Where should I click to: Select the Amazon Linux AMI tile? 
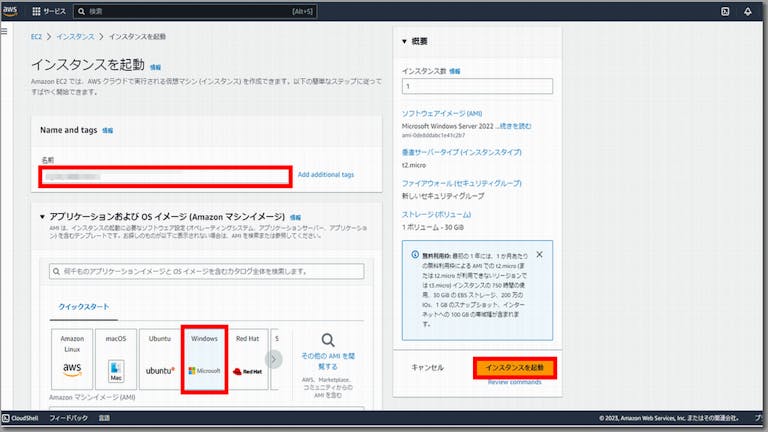coord(72,359)
